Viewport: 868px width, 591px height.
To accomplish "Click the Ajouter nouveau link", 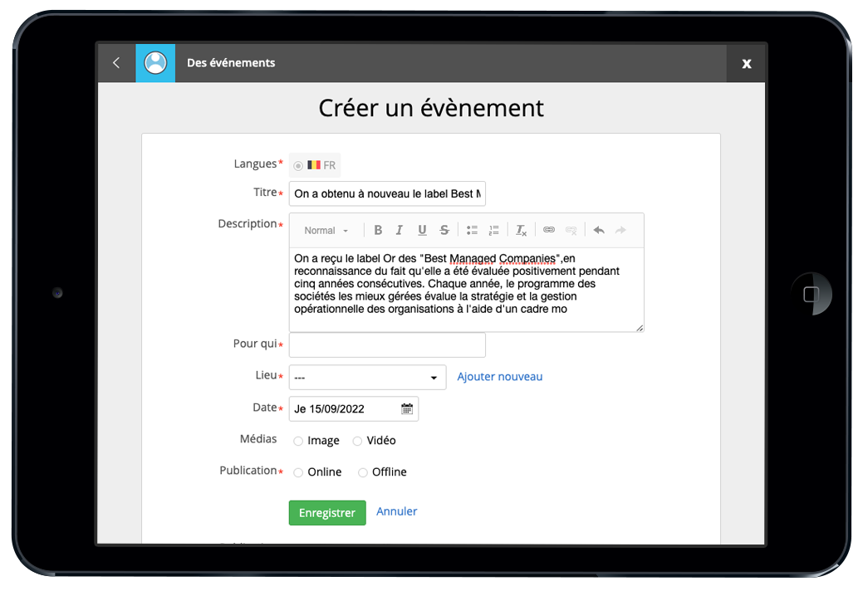I will [499, 377].
